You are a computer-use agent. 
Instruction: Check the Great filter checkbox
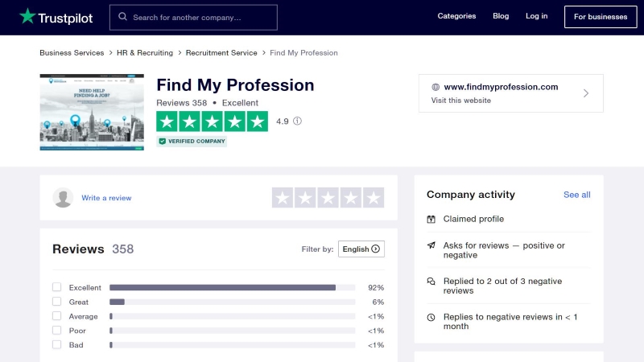click(56, 301)
